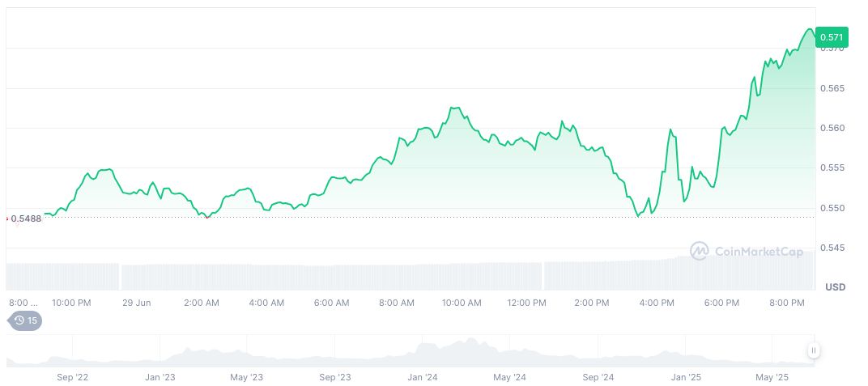This screenshot has height=386, width=868.
Task: Click the 0.560 price axis label
Action: click(x=834, y=128)
